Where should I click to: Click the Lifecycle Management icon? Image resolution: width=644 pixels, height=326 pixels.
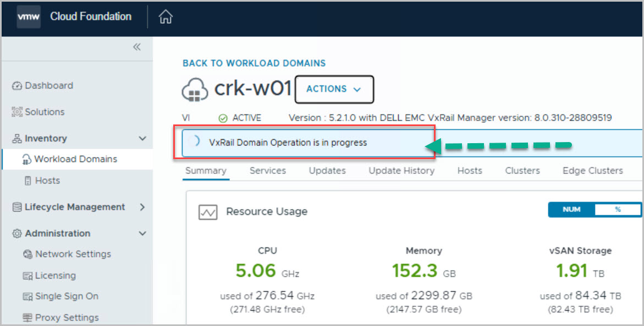[x=17, y=207]
